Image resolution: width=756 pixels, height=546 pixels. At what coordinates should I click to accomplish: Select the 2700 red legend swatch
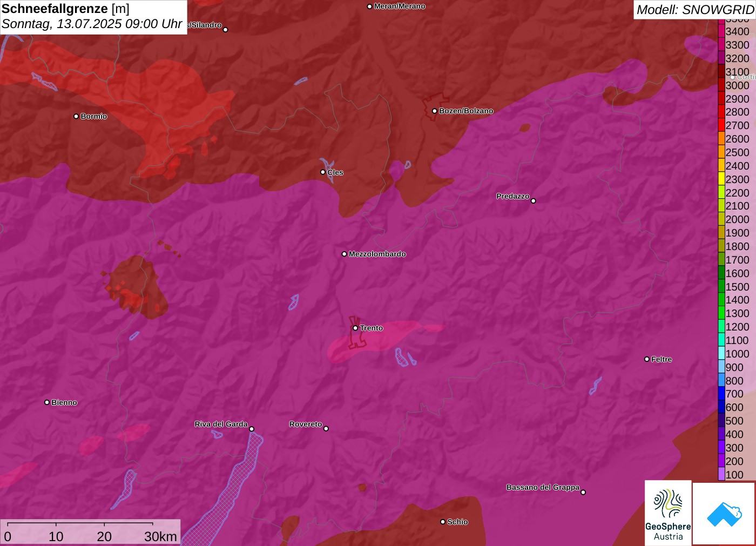721,125
